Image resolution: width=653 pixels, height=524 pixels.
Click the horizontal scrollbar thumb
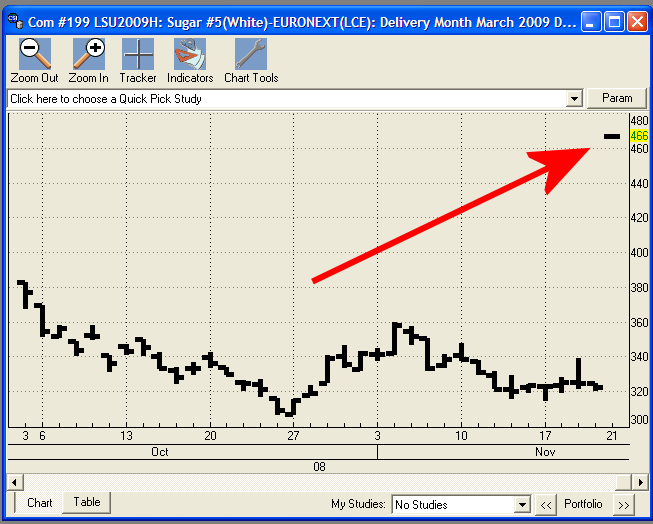624,483
